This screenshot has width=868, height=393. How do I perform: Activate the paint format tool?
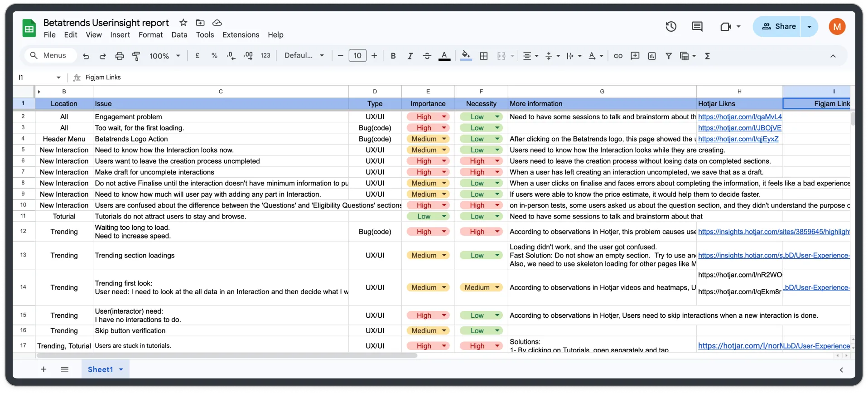point(136,56)
